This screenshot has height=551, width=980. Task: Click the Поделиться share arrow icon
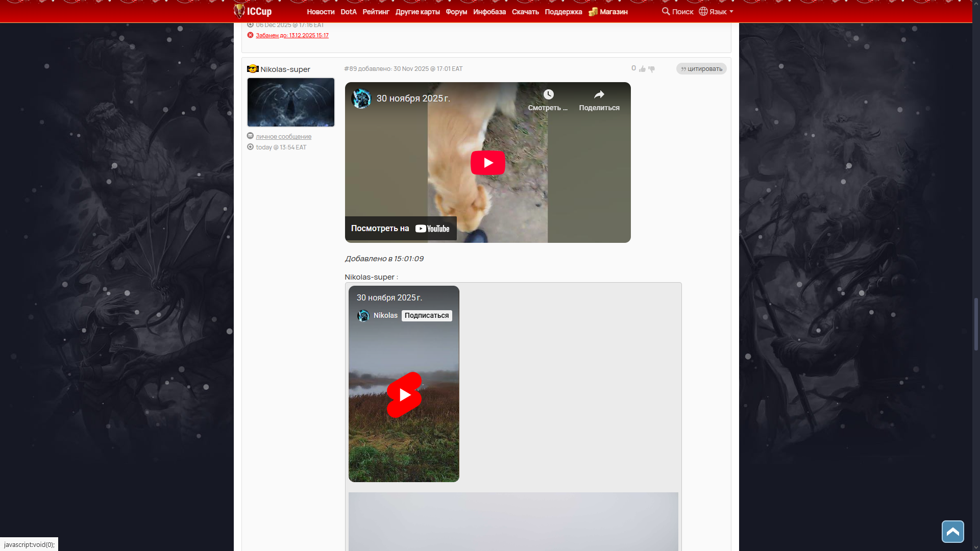pos(599,95)
